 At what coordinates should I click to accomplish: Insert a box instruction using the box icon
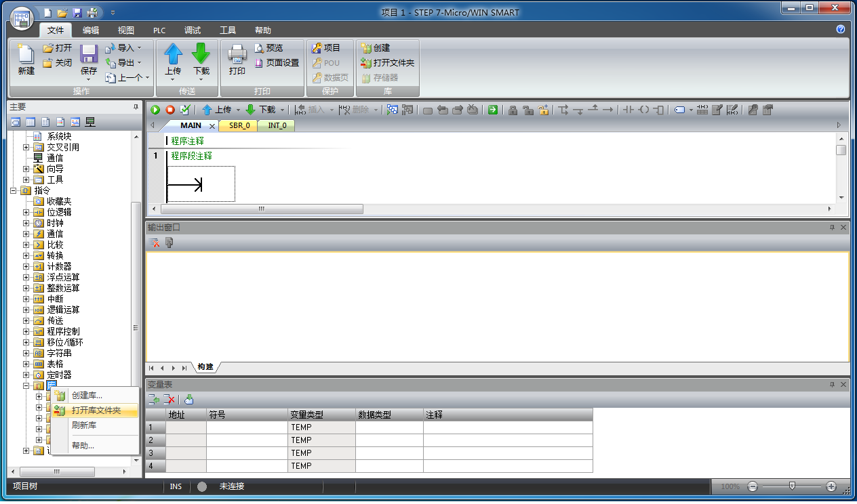tap(658, 110)
